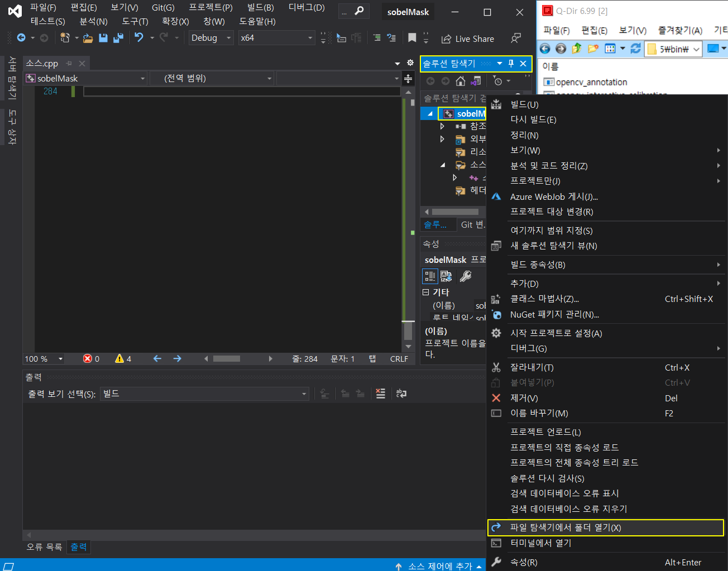Screen dimensions: 728x571
Task: Open 터미널에서 열기 menu item
Action: point(607,543)
